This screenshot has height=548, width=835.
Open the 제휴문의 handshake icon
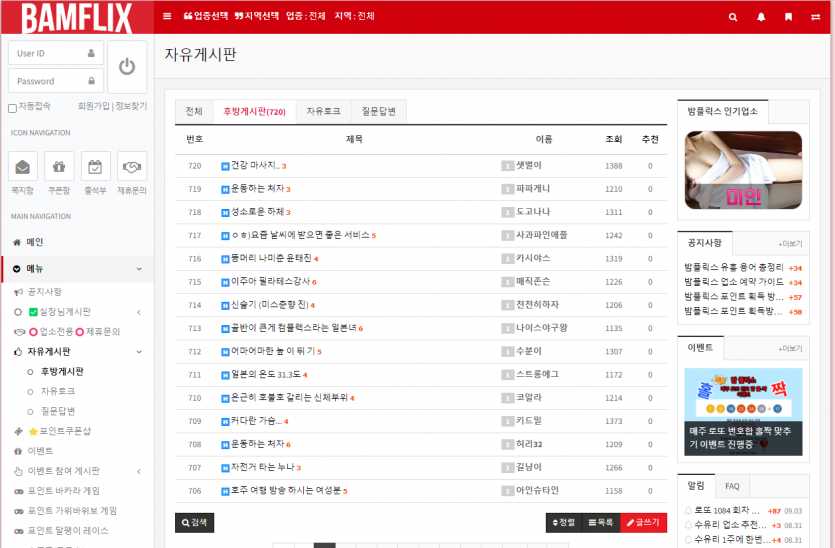[132, 166]
